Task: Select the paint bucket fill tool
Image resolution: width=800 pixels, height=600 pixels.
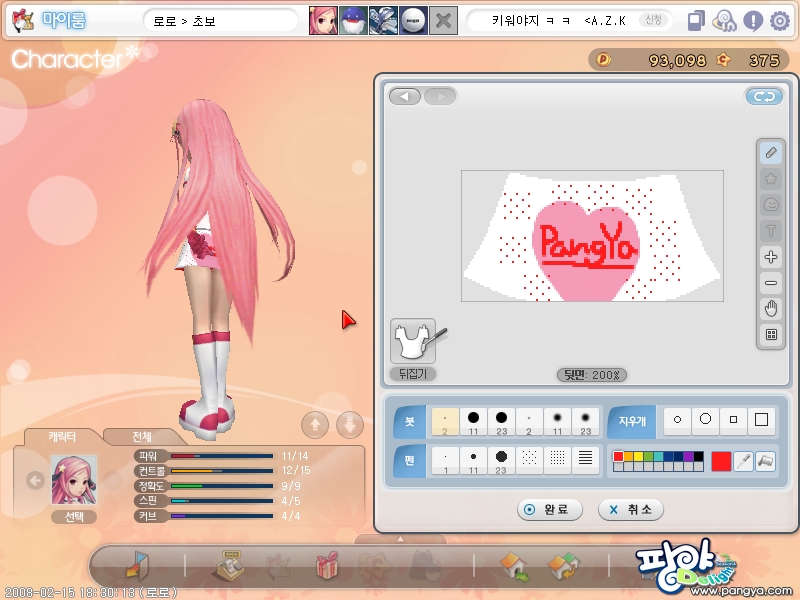Action: (766, 461)
